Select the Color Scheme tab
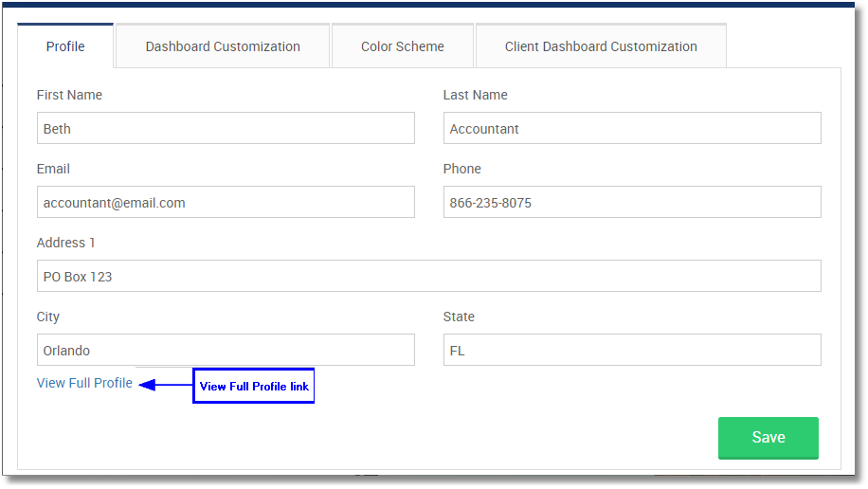 click(x=402, y=46)
